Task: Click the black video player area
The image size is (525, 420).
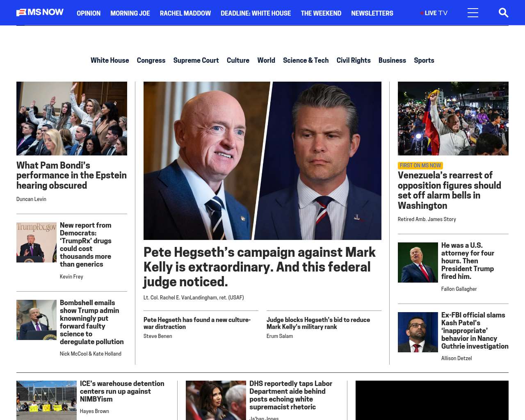Action: point(432,400)
